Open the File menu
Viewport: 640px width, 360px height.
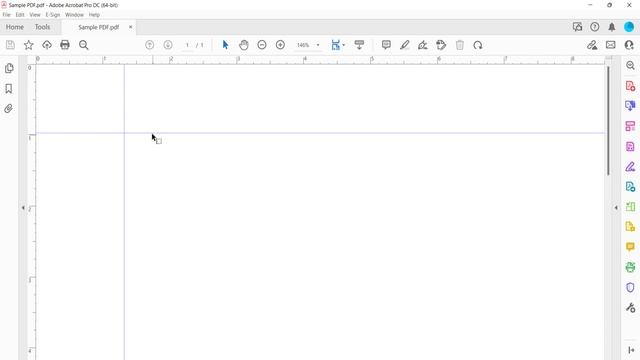click(x=7, y=15)
